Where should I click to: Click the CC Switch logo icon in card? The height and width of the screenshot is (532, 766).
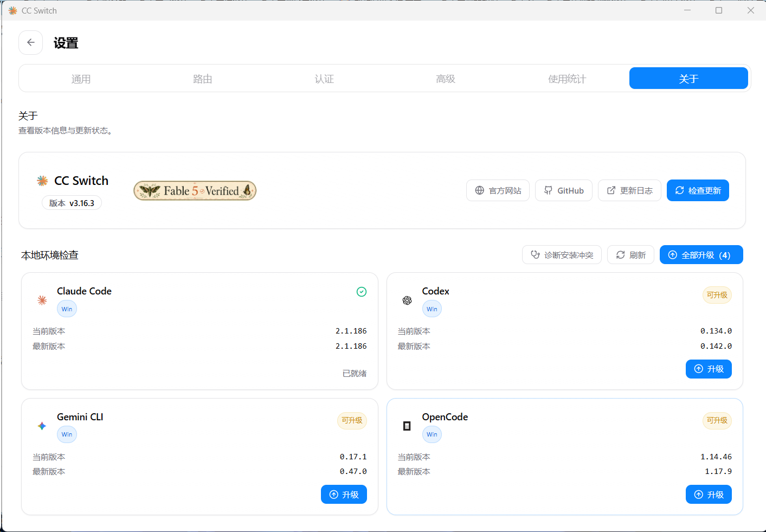pos(42,181)
